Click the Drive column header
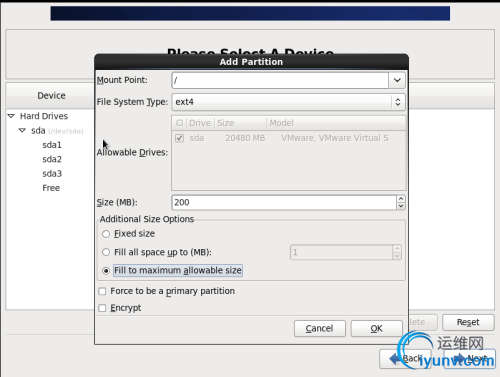Screen dimensions: 500x377 (x=200, y=123)
